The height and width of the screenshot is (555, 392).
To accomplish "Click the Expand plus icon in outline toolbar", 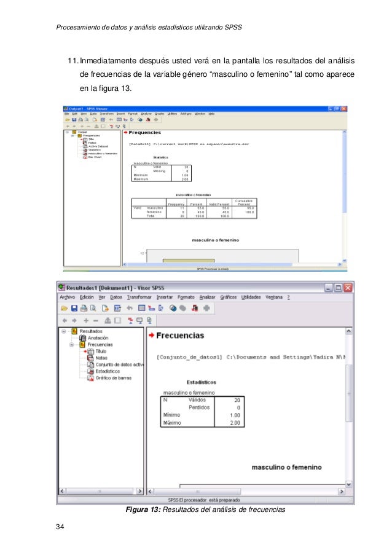I will pos(86,321).
